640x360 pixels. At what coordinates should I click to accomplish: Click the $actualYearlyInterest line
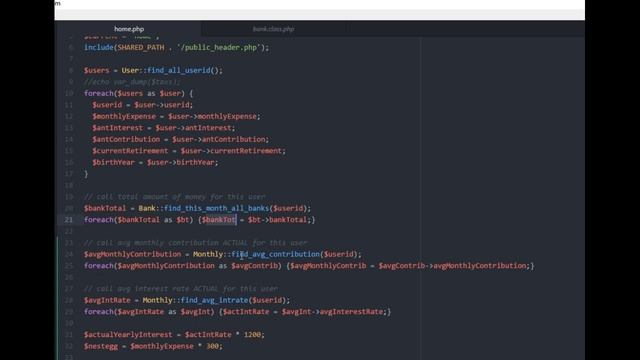[174, 335]
